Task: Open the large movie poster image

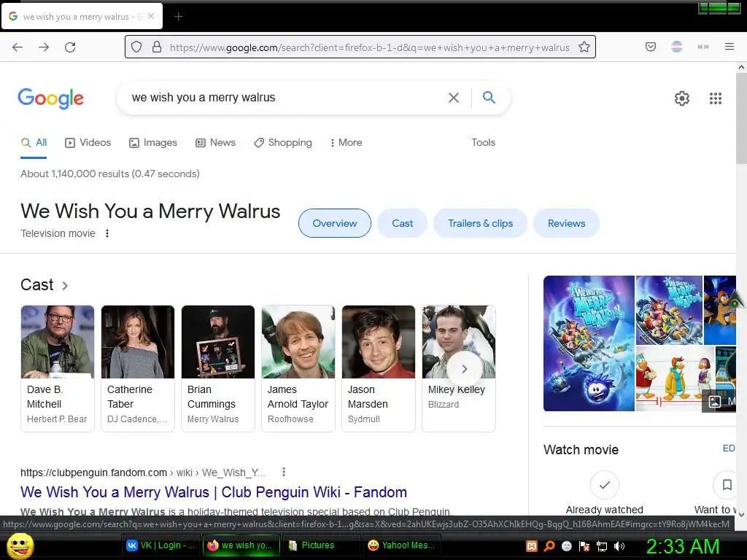Action: (x=589, y=343)
